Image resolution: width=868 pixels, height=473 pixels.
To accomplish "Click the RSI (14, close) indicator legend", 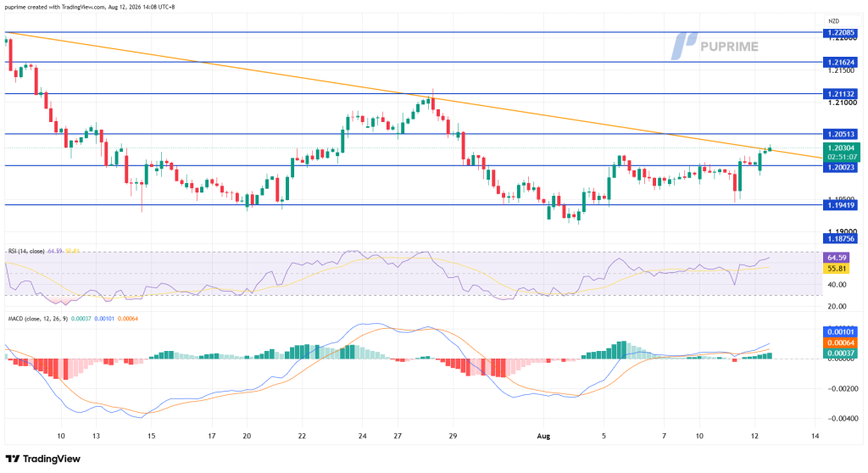I will pyautogui.click(x=26, y=252).
